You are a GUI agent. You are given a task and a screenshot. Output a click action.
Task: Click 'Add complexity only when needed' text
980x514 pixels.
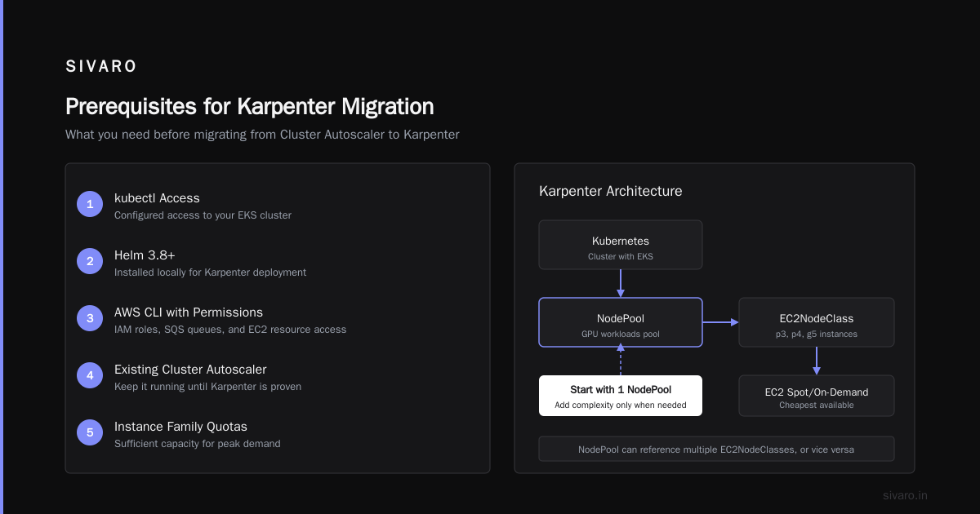coord(621,405)
